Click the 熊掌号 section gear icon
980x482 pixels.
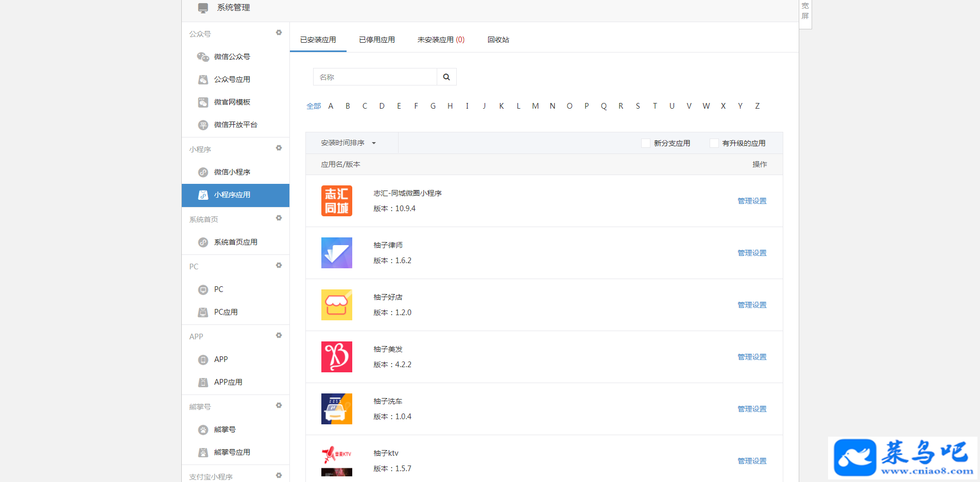(279, 405)
